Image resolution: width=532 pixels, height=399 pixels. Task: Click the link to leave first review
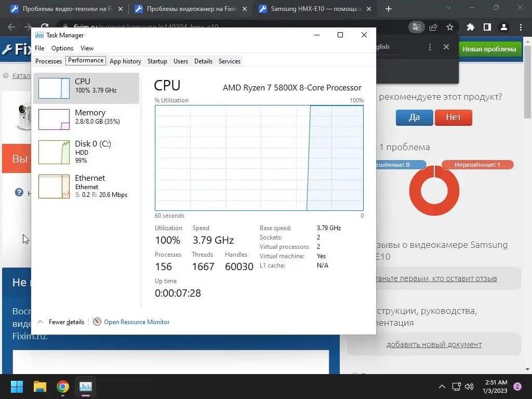click(436, 278)
